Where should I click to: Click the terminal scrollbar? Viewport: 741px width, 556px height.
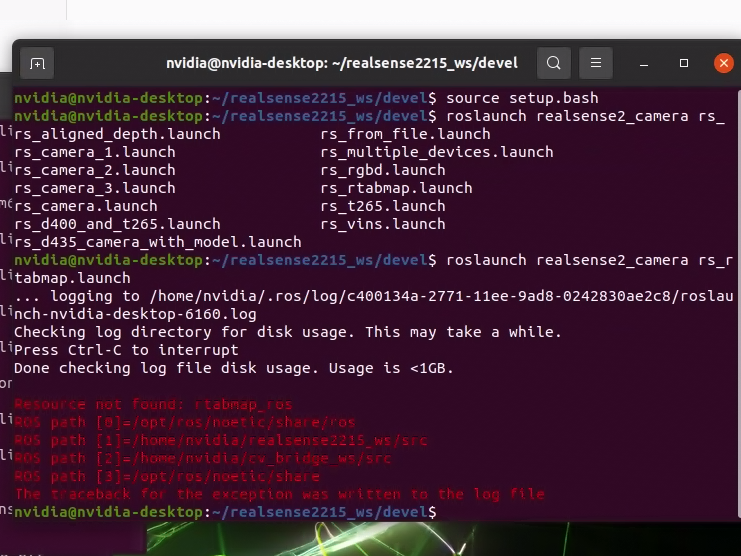tap(738, 302)
